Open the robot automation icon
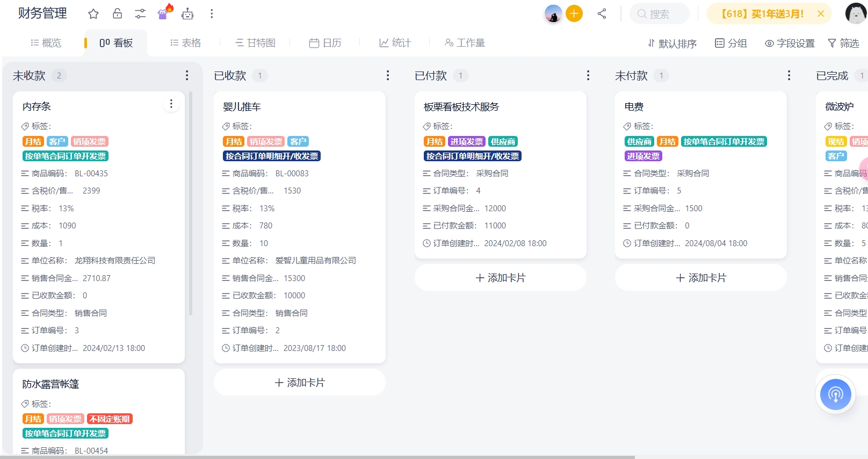Image resolution: width=868 pixels, height=459 pixels. [187, 14]
